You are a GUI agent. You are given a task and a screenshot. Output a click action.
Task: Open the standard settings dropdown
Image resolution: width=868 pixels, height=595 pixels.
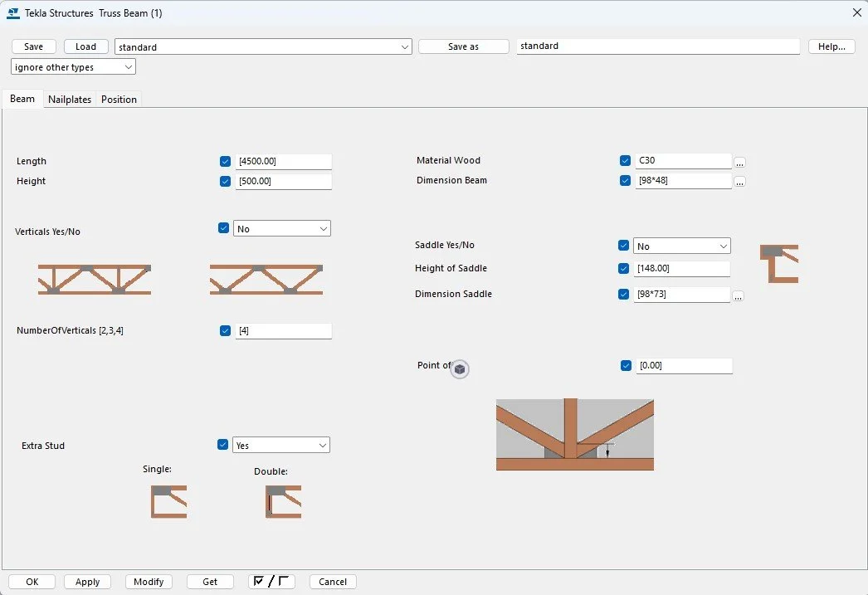pyautogui.click(x=263, y=47)
